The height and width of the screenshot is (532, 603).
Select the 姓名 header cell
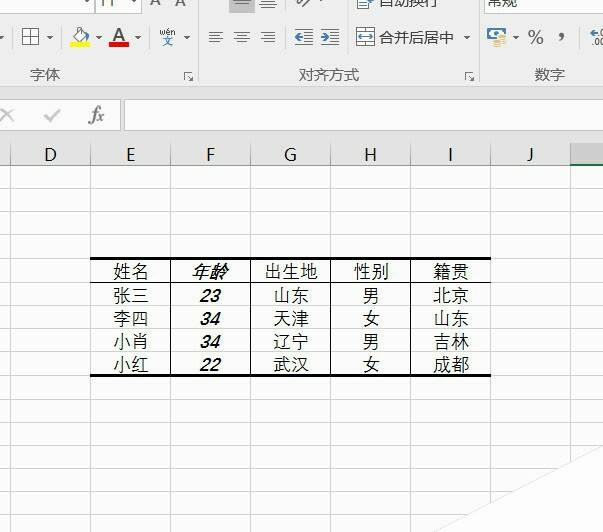coord(130,271)
